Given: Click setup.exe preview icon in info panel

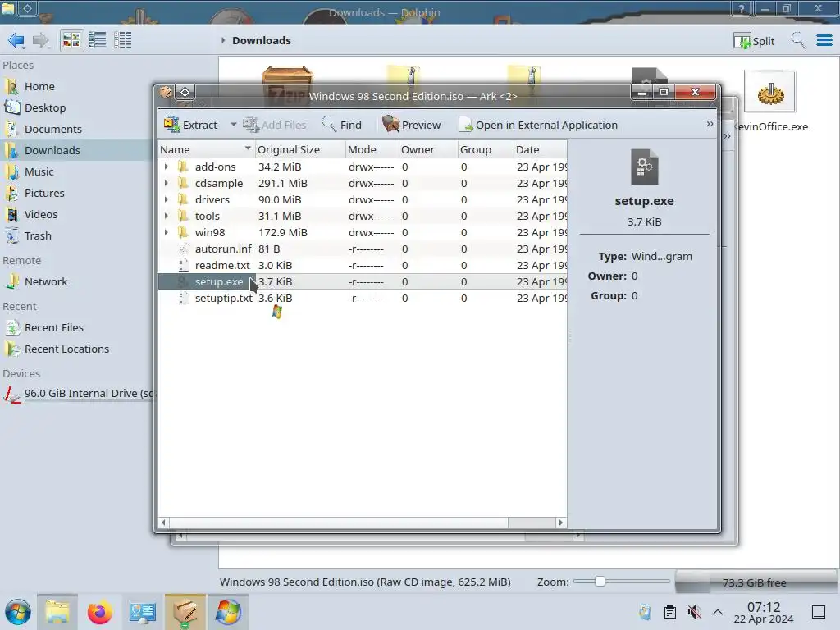Looking at the screenshot, I should click(645, 167).
